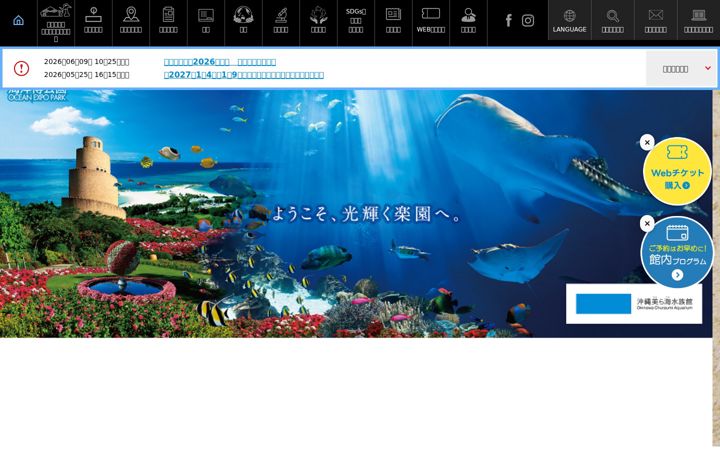Open the picture-board nav item
This screenshot has width=720, height=450.
[x=206, y=23]
